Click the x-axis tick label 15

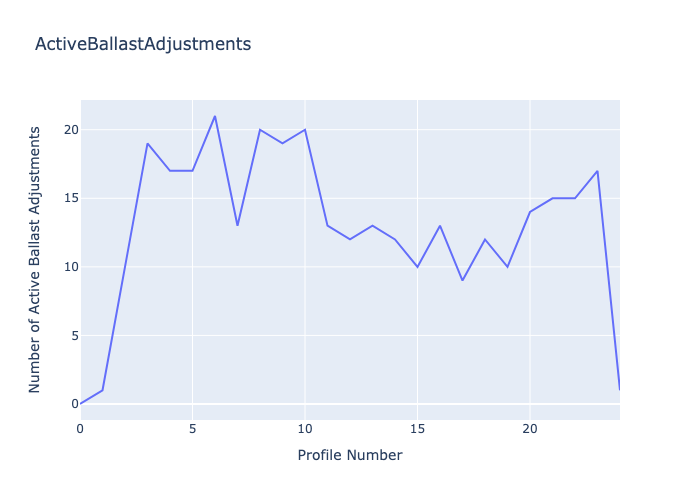tap(417, 428)
